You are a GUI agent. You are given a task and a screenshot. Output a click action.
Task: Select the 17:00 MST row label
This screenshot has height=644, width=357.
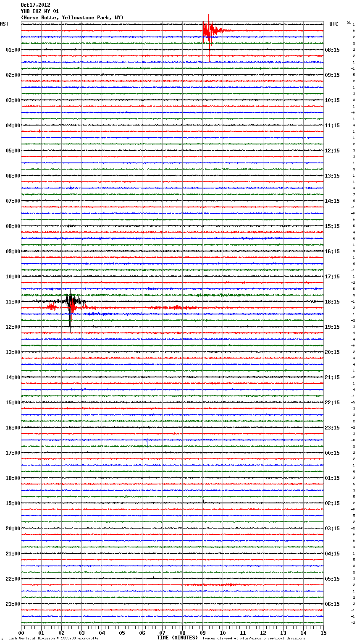pos(13,453)
